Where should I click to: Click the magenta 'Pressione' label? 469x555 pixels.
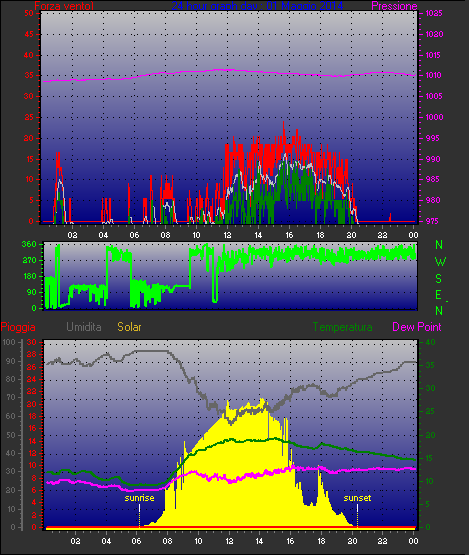click(394, 6)
